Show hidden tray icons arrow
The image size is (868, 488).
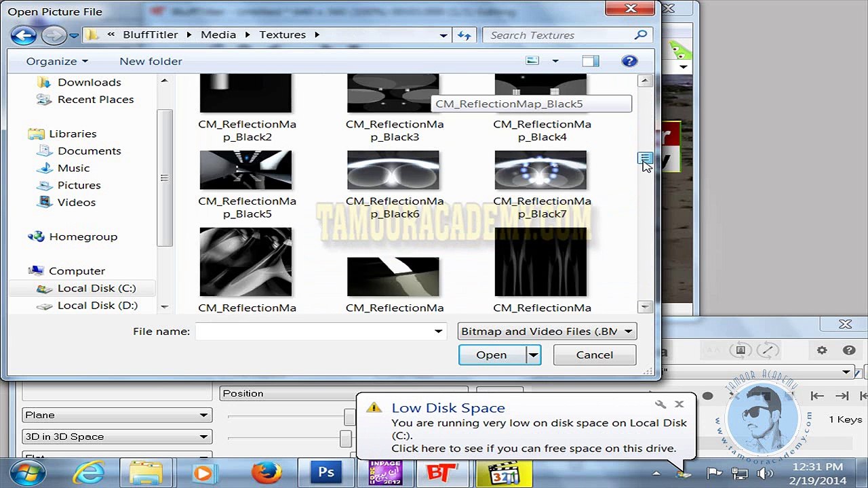tap(656, 473)
